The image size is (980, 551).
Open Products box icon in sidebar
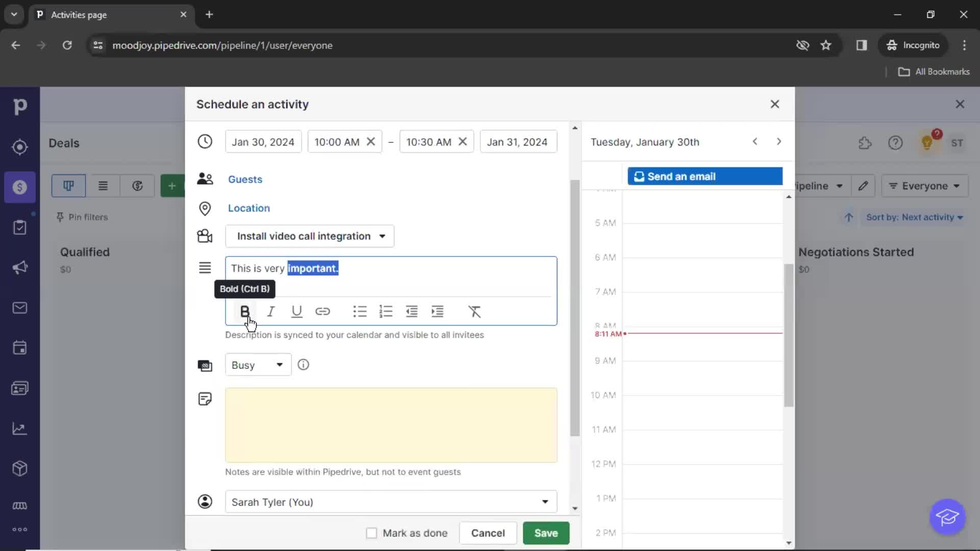(20, 468)
